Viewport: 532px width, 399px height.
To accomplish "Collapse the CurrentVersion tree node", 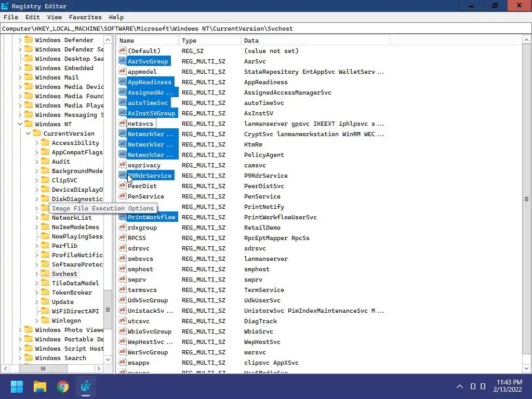I will 28,134.
